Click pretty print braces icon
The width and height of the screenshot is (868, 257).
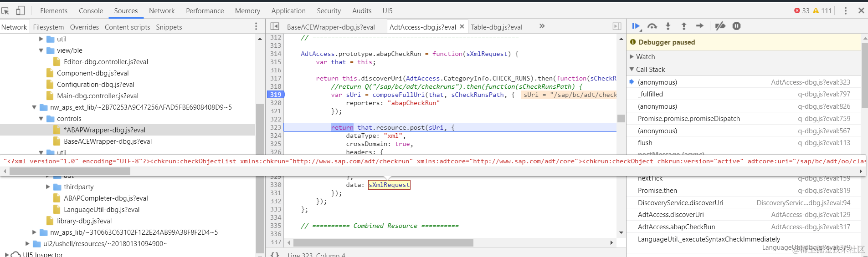click(275, 255)
